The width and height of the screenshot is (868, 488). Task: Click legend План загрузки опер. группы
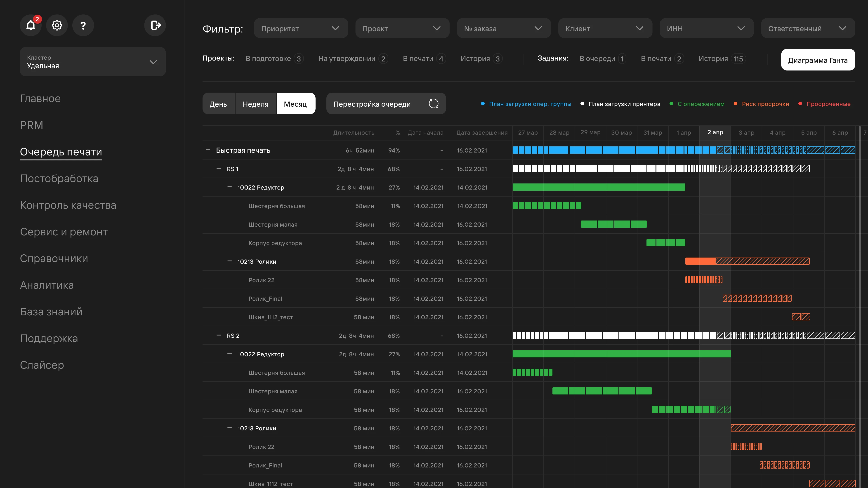point(526,104)
